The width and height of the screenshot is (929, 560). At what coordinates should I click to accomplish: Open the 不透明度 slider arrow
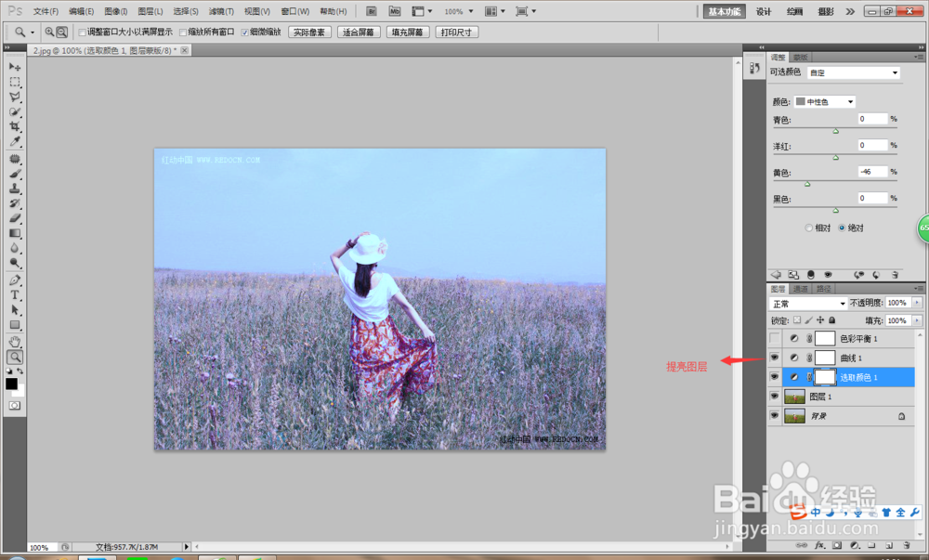pyautogui.click(x=917, y=303)
